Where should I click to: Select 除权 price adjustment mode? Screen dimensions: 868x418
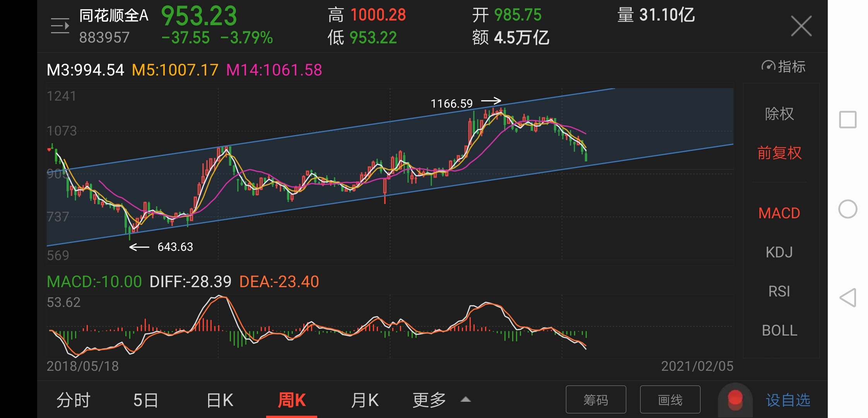pyautogui.click(x=779, y=114)
